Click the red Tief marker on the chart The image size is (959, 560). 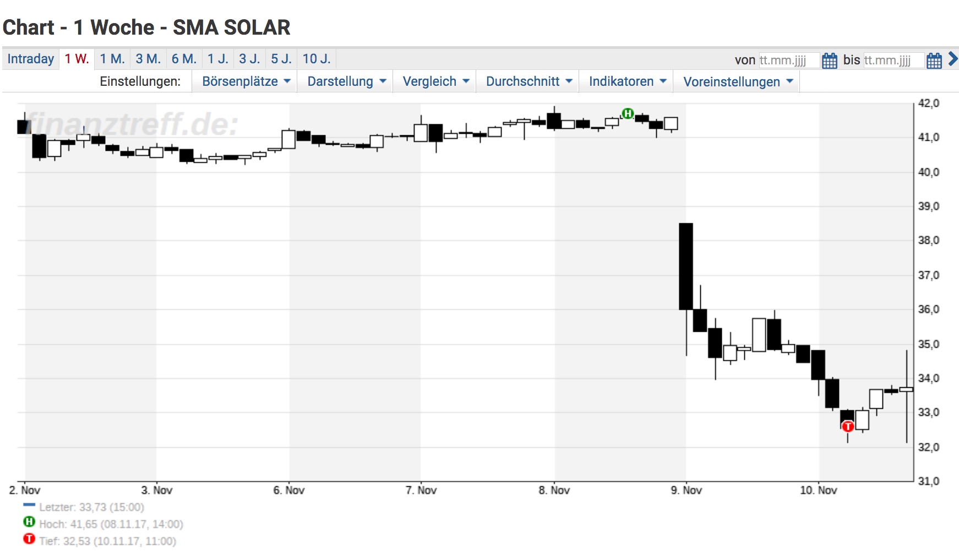(x=848, y=426)
